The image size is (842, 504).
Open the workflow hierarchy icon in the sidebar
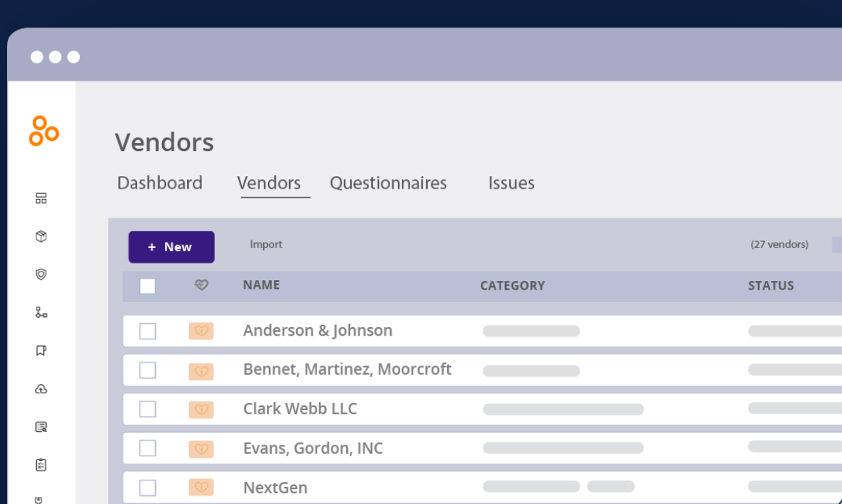41,312
